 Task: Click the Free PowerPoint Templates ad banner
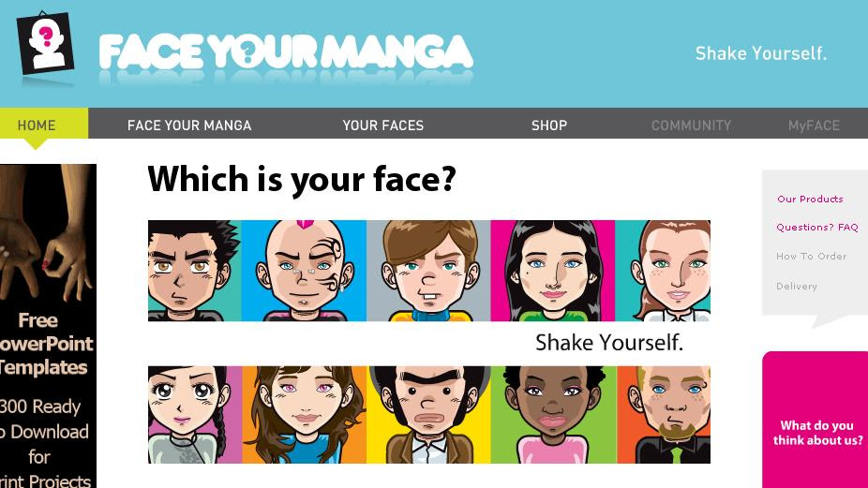click(x=48, y=326)
